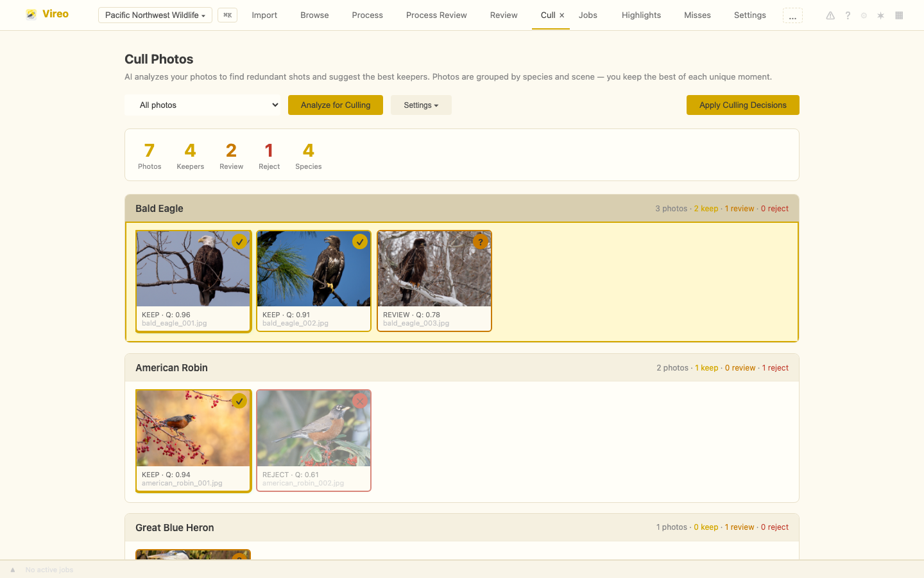Click the star-shaped icon in top bar
The width and height of the screenshot is (924, 578).
(x=881, y=15)
